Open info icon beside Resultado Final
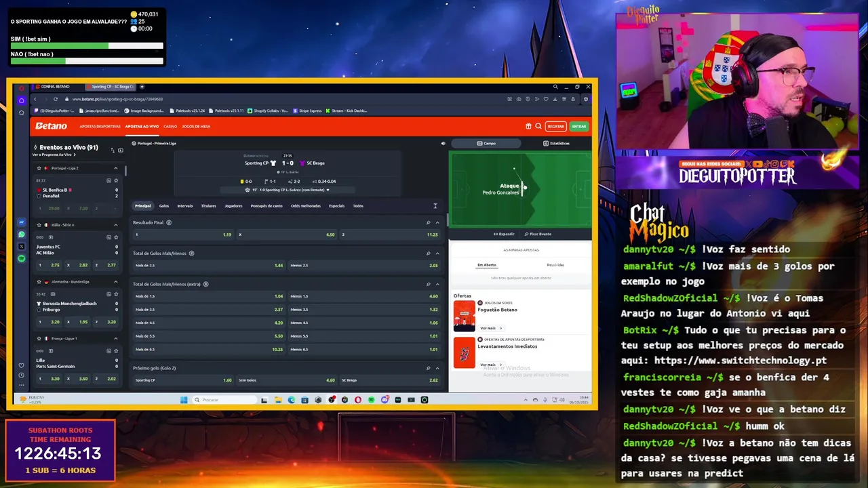The width and height of the screenshot is (868, 488). [169, 222]
